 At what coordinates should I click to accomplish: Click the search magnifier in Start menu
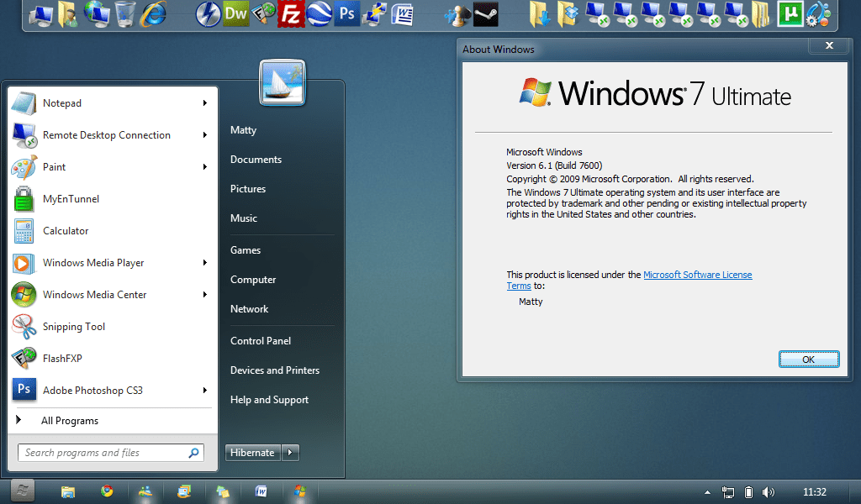pos(194,453)
